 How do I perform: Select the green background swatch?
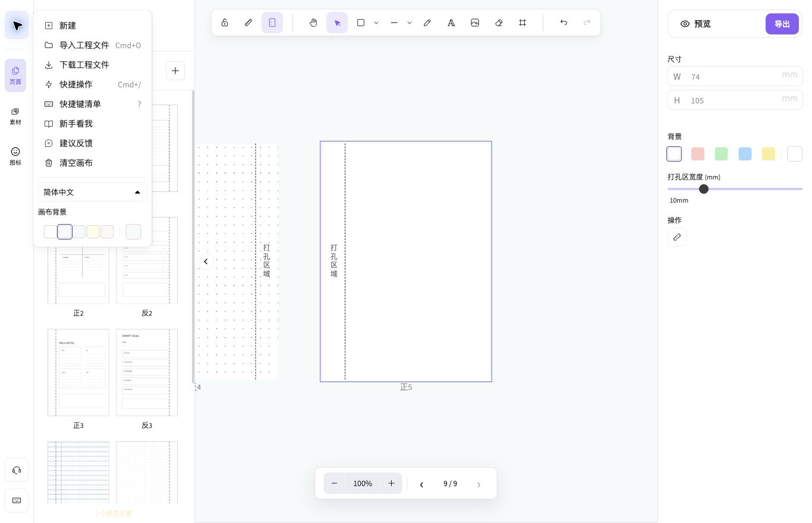tap(721, 154)
